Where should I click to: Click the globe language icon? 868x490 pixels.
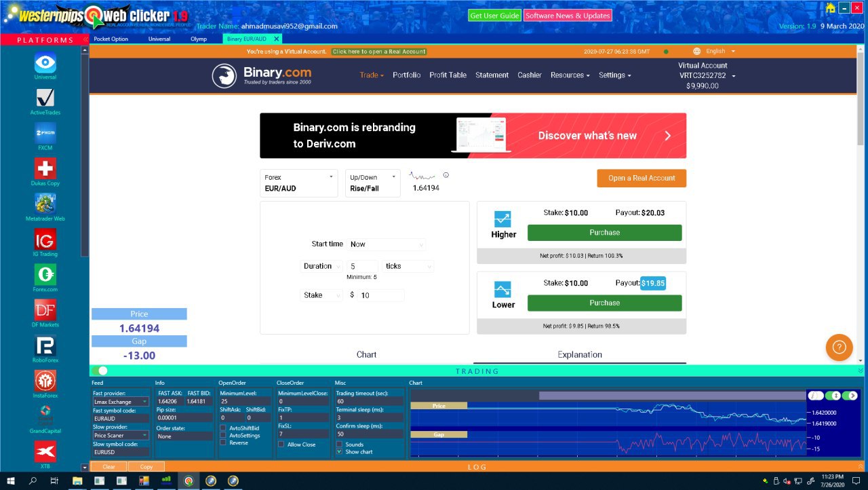pyautogui.click(x=697, y=51)
